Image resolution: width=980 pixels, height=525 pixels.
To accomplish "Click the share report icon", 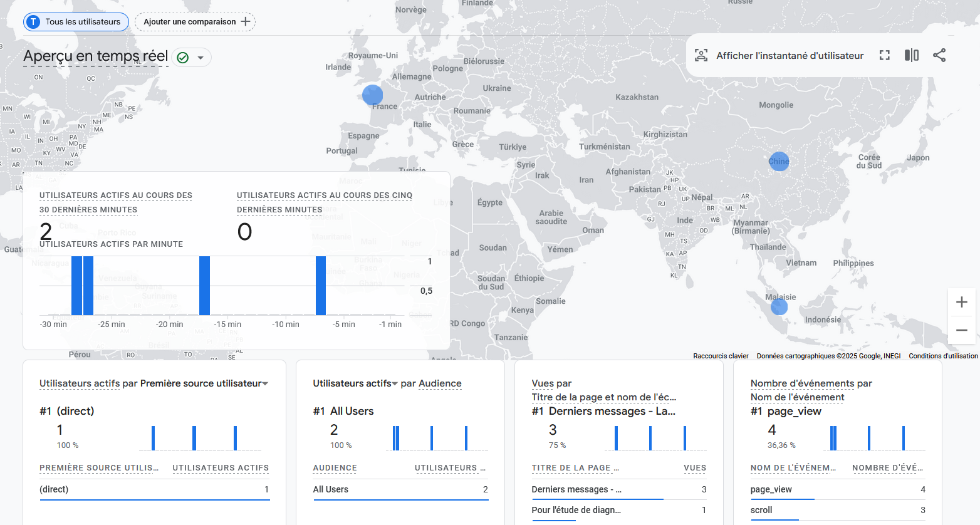I will pyautogui.click(x=939, y=55).
